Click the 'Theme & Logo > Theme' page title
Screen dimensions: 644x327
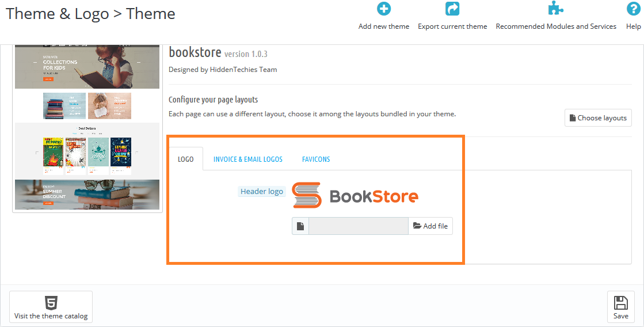[90, 14]
